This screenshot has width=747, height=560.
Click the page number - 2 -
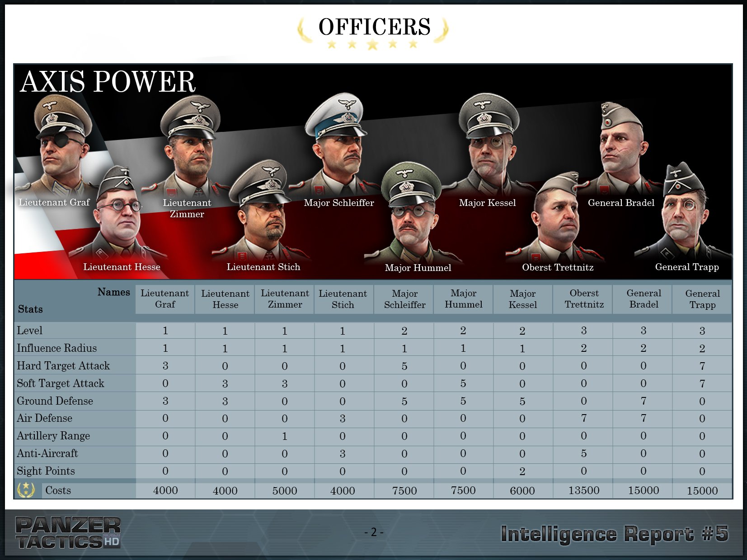click(374, 532)
